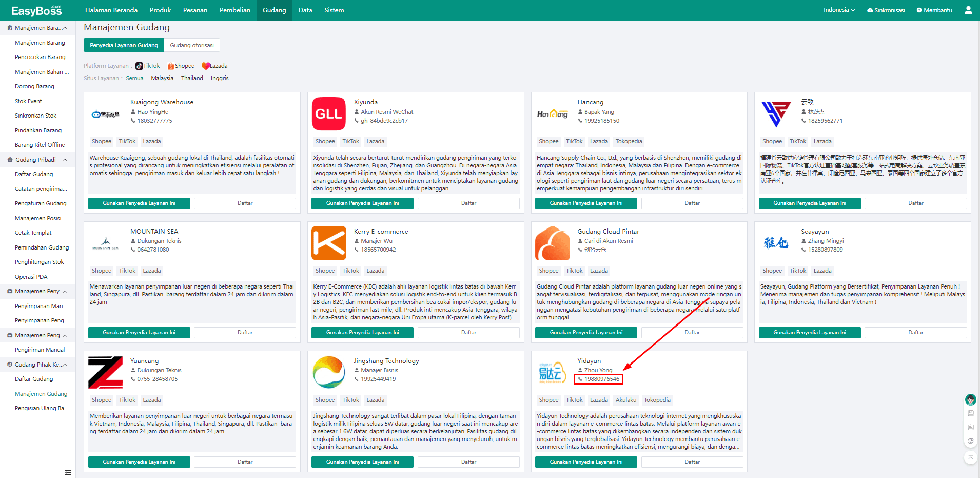
Task: Collapse the Gudang Pribadi section chevron
Action: 65,160
